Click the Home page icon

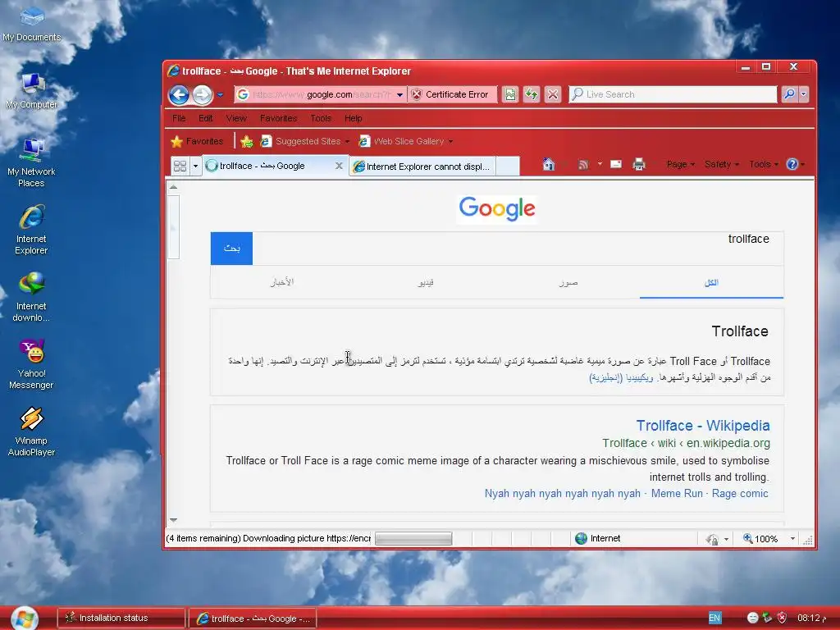tap(549, 164)
